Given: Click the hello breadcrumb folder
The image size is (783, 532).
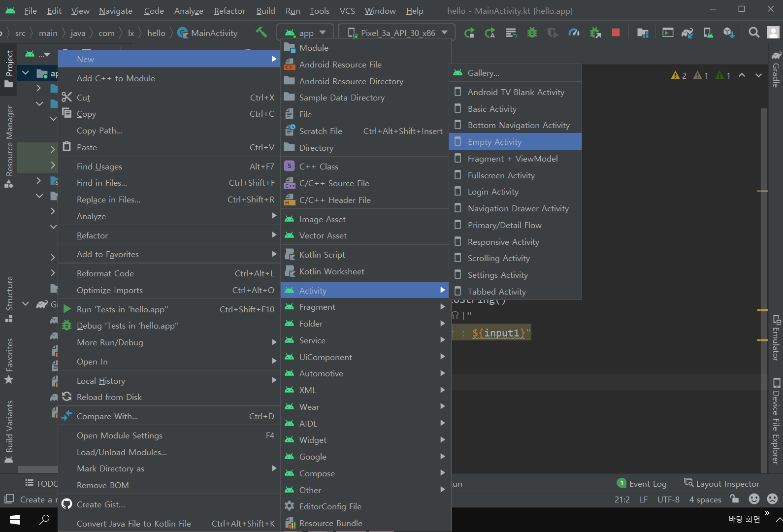Looking at the screenshot, I should [x=156, y=33].
